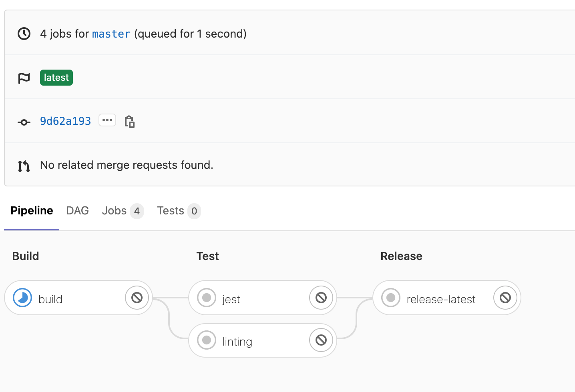
Task: Click the linting status icon
Action: 207,340
